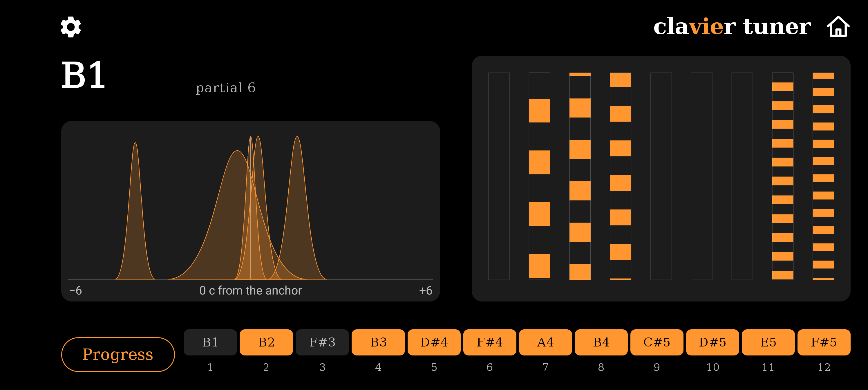868x390 pixels.
Task: Pick the E5 note button
Action: pyautogui.click(x=768, y=342)
